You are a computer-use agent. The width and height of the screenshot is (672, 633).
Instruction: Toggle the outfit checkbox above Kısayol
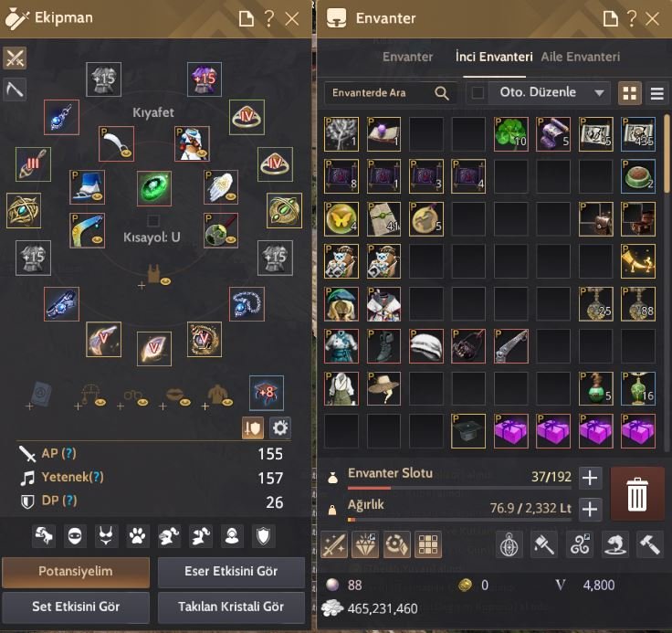pyautogui.click(x=153, y=220)
